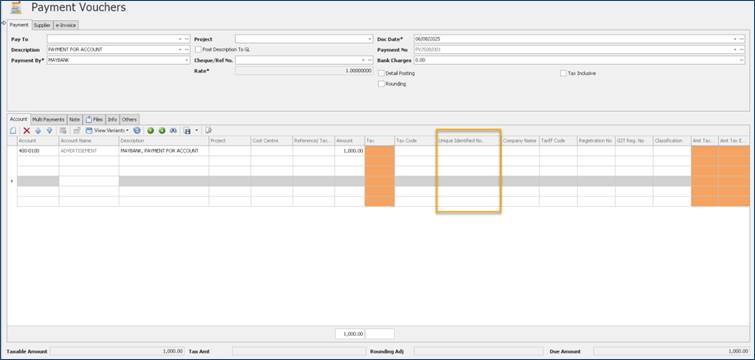Click the Payment Vouchers title icon

coord(16,8)
